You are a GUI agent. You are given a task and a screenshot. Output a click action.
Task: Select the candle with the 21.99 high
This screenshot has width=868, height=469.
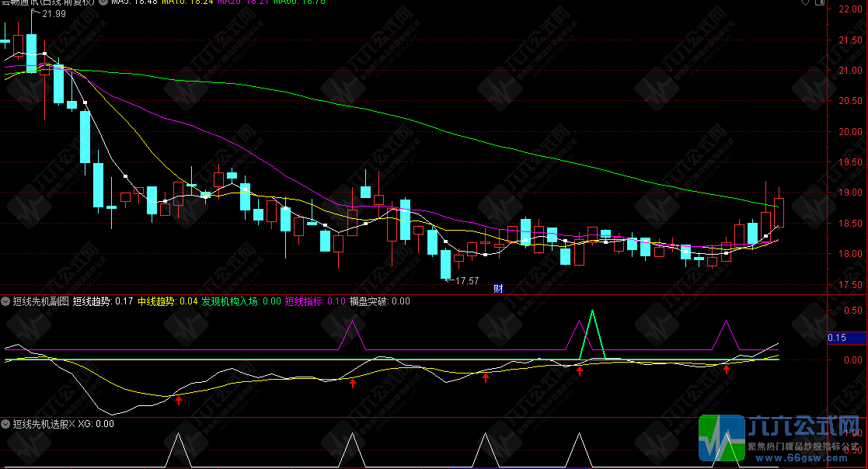32,53
